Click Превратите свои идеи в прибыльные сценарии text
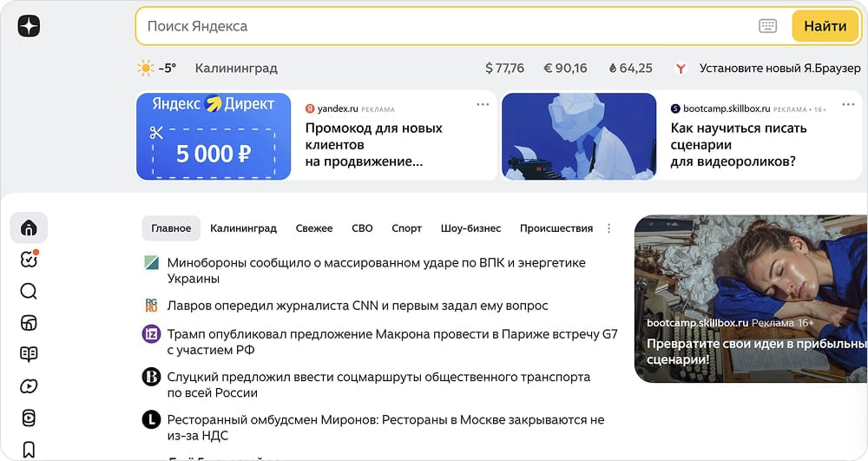Viewport: 868px width, 461px height. pyautogui.click(x=757, y=352)
